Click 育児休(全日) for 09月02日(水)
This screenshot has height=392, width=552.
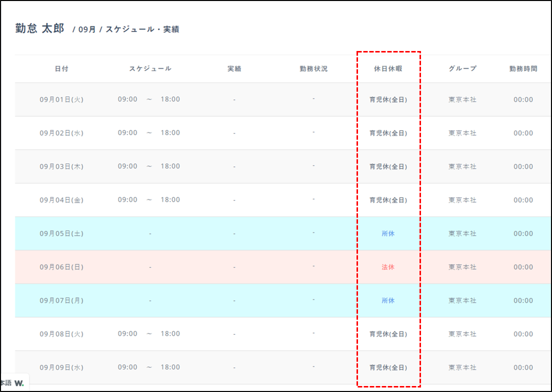point(388,133)
